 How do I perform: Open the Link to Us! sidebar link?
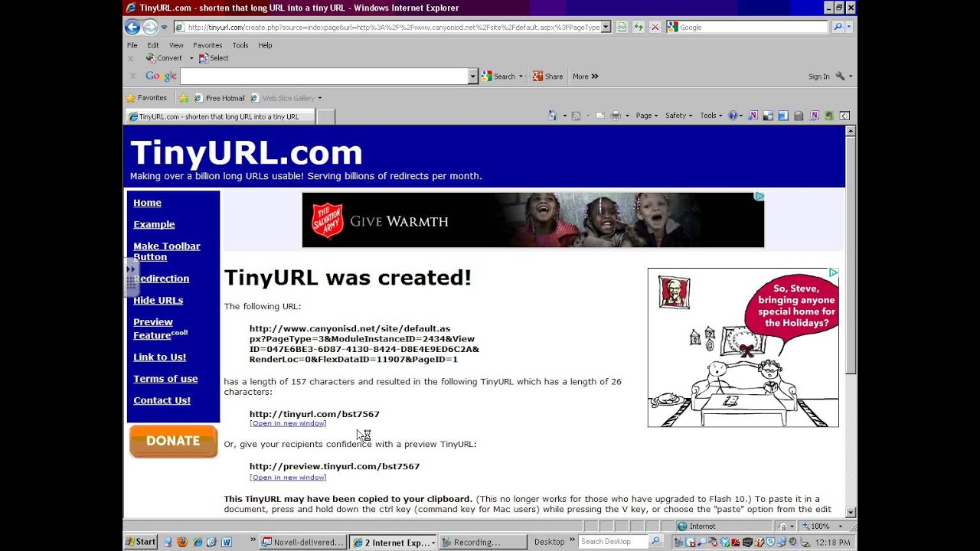click(x=159, y=357)
